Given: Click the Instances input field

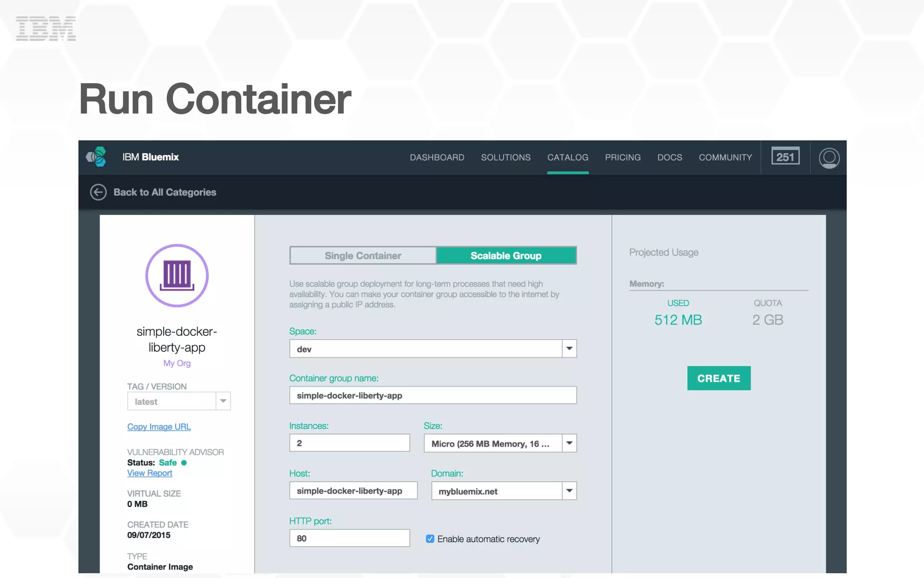Looking at the screenshot, I should click(350, 443).
